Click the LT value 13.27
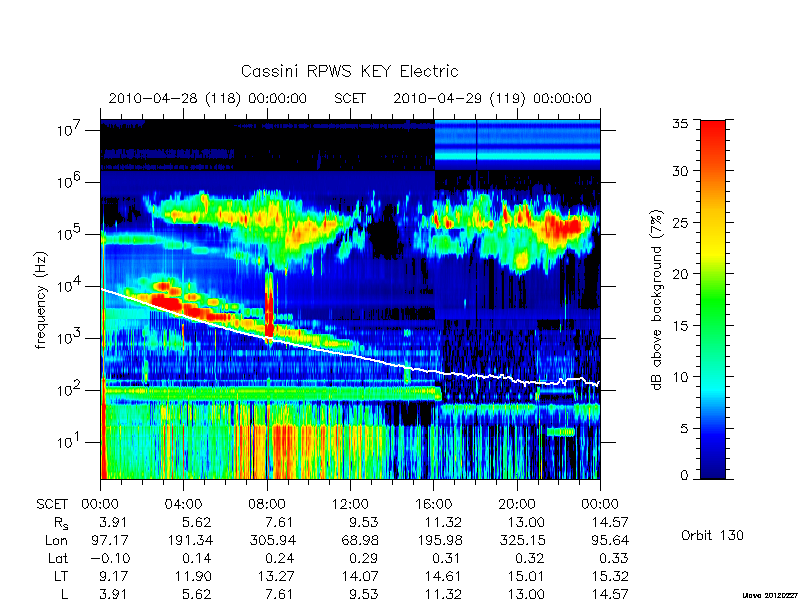Screen dimensions: 800x600 point(277,576)
